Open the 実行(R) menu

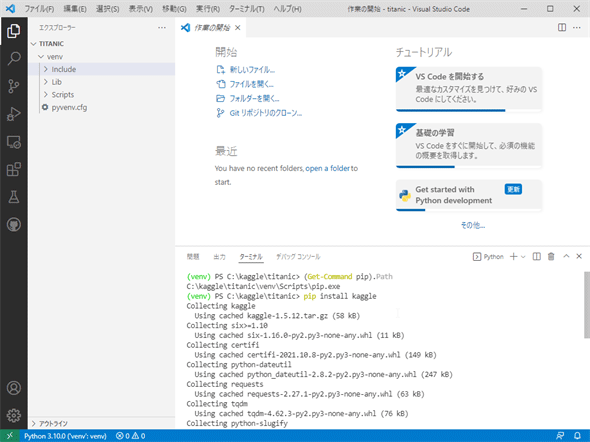tap(208, 9)
